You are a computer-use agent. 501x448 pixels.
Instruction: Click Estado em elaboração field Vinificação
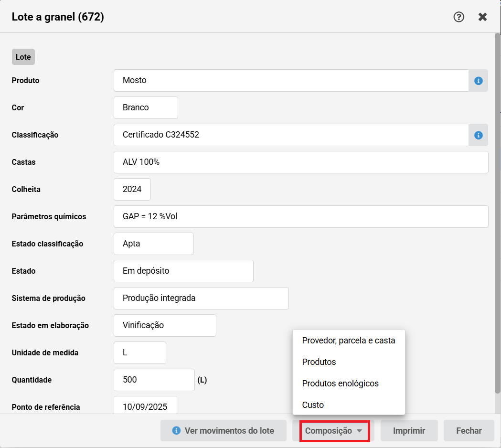tap(165, 325)
